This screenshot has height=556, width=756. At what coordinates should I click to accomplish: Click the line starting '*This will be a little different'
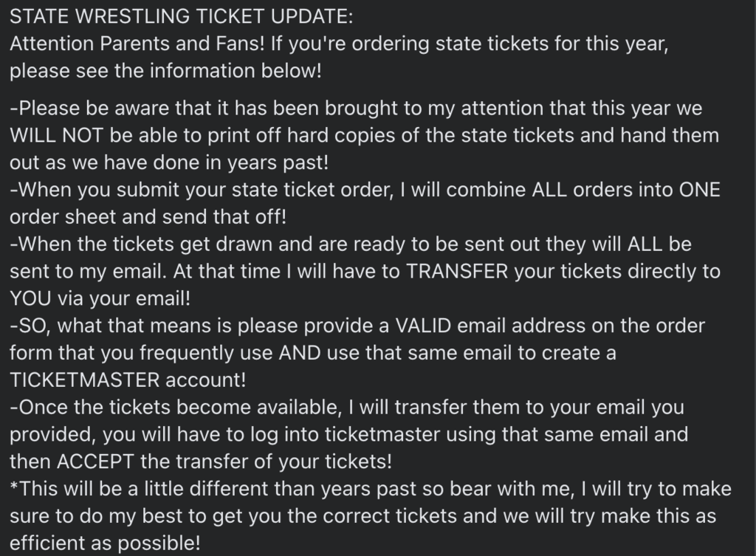tap(371, 490)
